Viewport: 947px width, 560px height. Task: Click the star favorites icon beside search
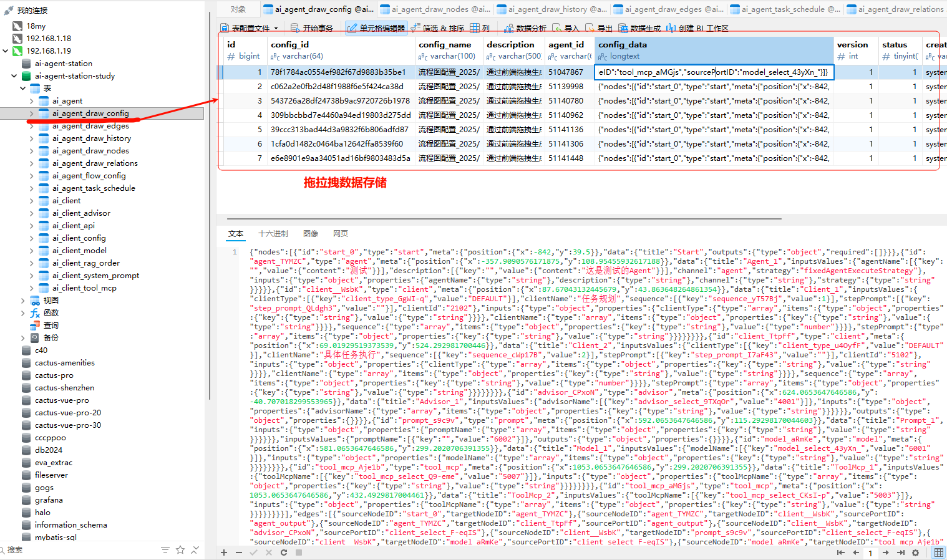(x=180, y=549)
